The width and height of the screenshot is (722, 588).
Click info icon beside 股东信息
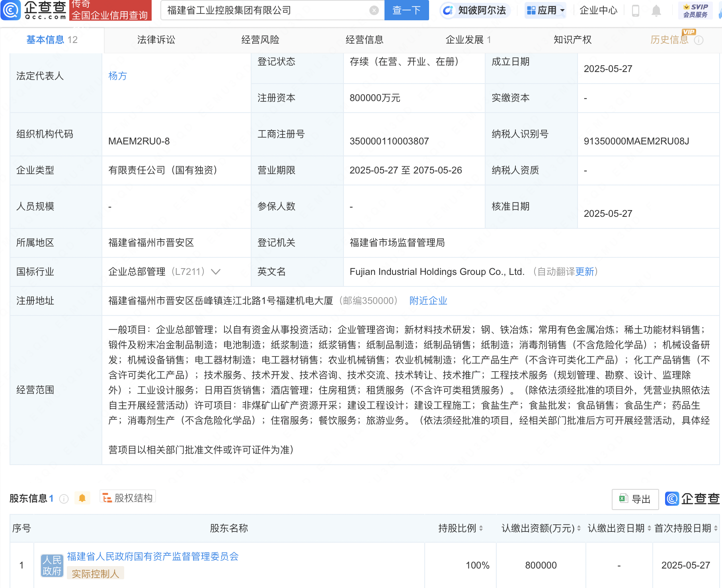pyautogui.click(x=64, y=498)
